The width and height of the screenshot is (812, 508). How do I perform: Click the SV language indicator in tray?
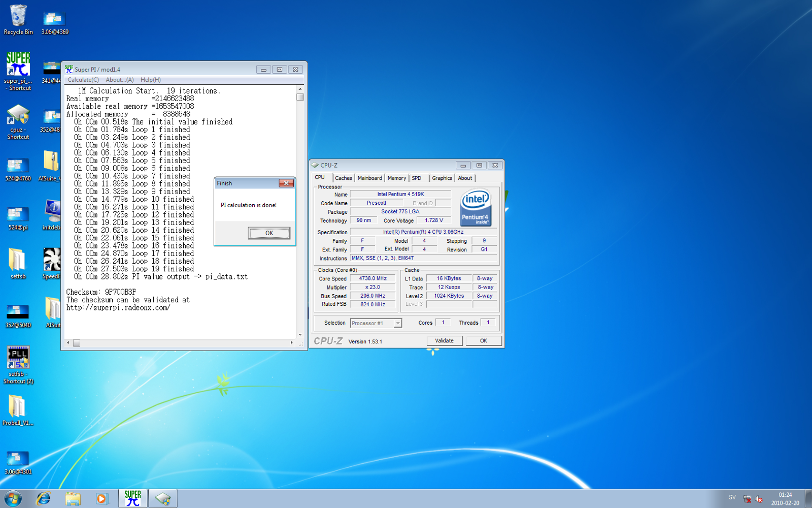coord(732,497)
